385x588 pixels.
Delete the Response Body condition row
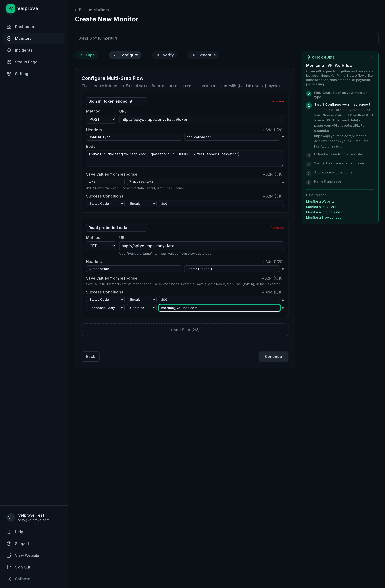coord(283,308)
